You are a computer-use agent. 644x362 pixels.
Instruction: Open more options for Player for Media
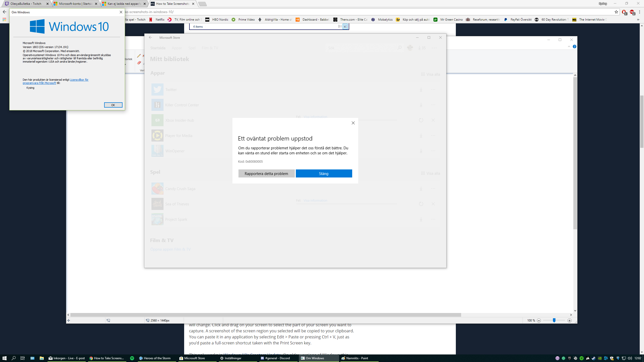(433, 135)
